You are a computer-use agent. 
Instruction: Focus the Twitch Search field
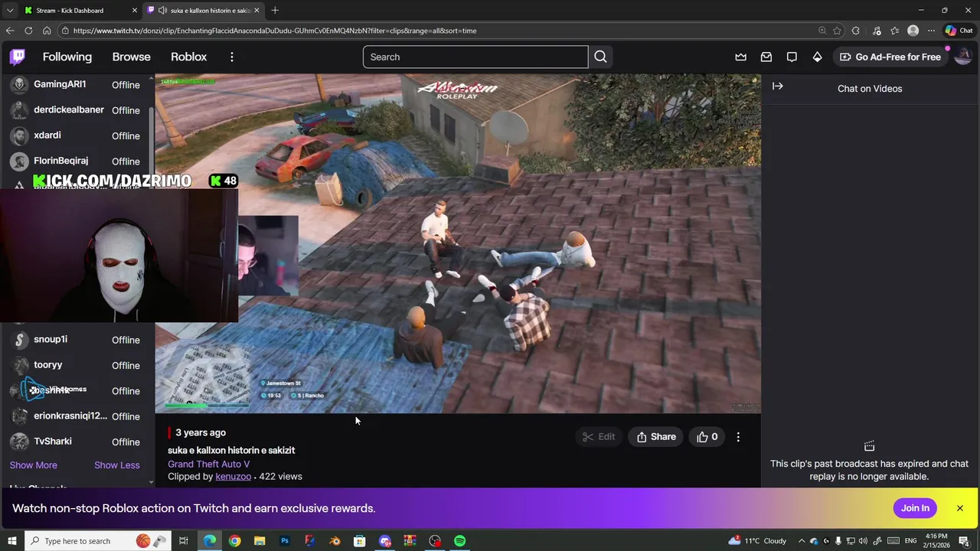(x=475, y=57)
